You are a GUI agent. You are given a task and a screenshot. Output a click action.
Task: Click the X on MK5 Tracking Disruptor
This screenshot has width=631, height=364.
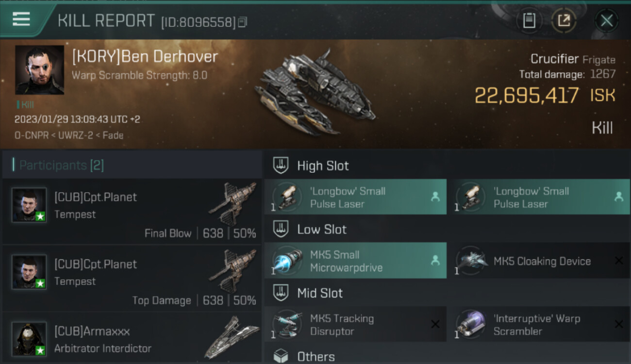[435, 324]
